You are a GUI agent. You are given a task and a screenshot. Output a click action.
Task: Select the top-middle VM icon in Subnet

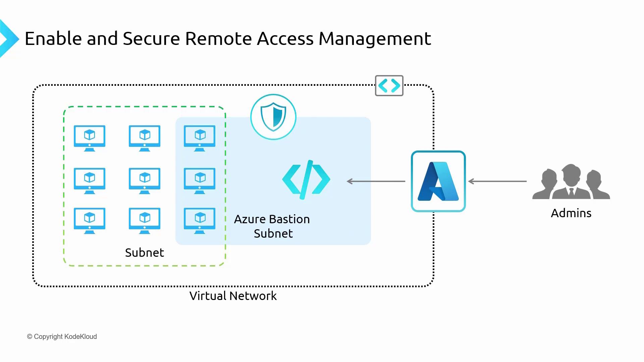(145, 138)
